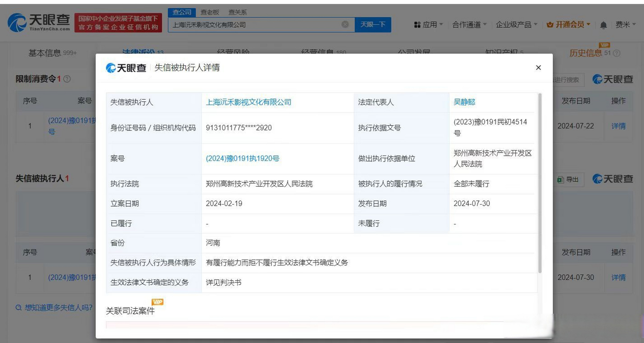Switch to the 查老板 search tab
Screen dimensions: 644x343
(210, 12)
